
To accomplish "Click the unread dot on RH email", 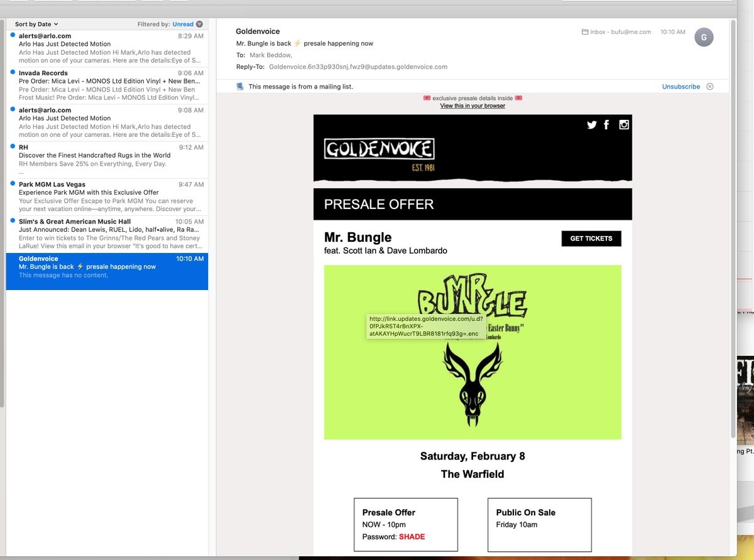I will coord(13,147).
